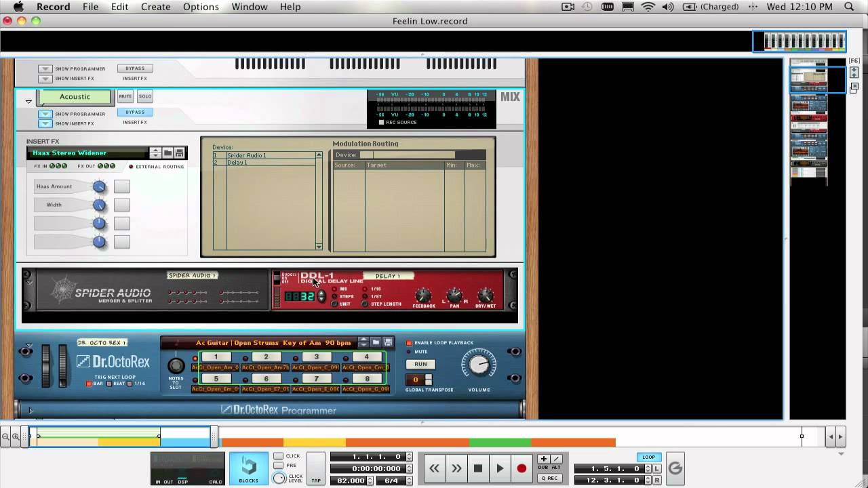The image size is (868, 488).
Task: Click the L locator button in transport
Action: [656, 469]
